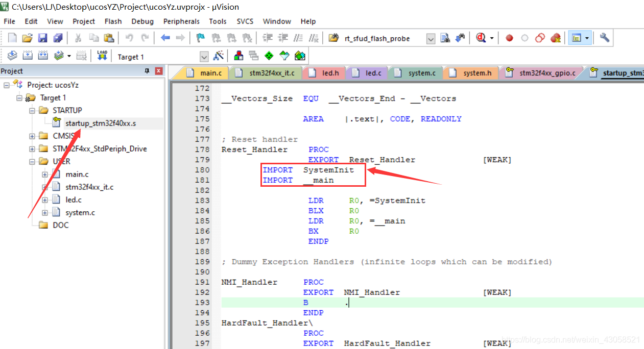Image resolution: width=644 pixels, height=349 pixels.
Task: Disable all breakpoints double-circle icon
Action: [540, 38]
